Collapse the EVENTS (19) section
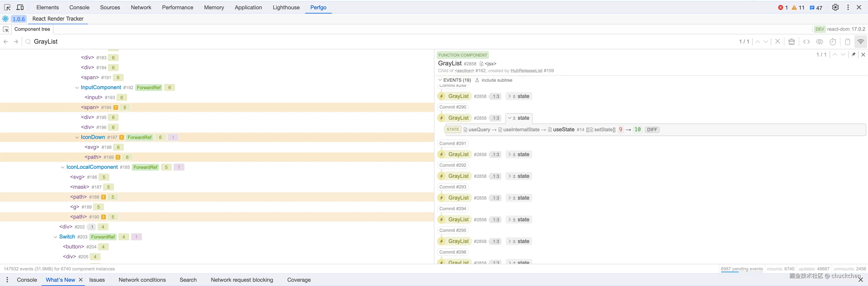The height and width of the screenshot is (286, 868). (440, 80)
